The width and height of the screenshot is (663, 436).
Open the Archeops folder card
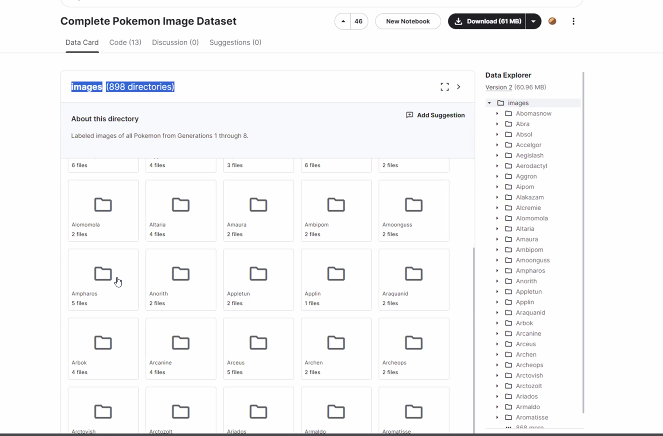(414, 348)
